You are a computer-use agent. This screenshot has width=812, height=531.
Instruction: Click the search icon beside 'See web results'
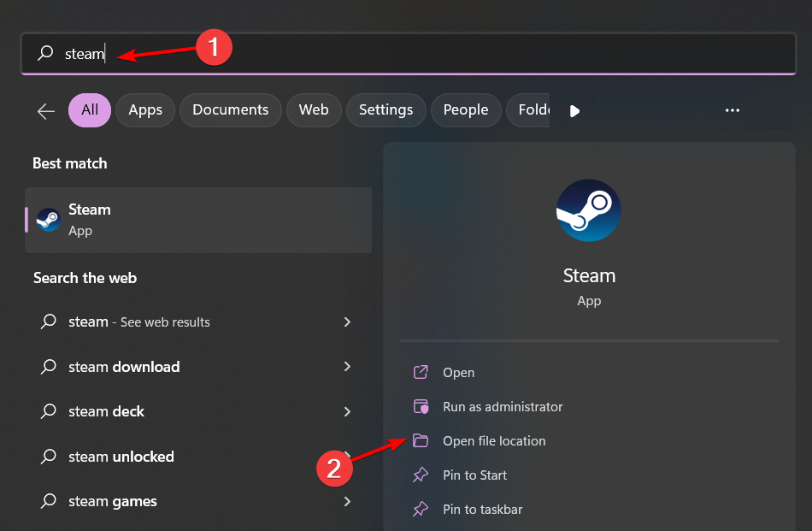click(x=48, y=322)
